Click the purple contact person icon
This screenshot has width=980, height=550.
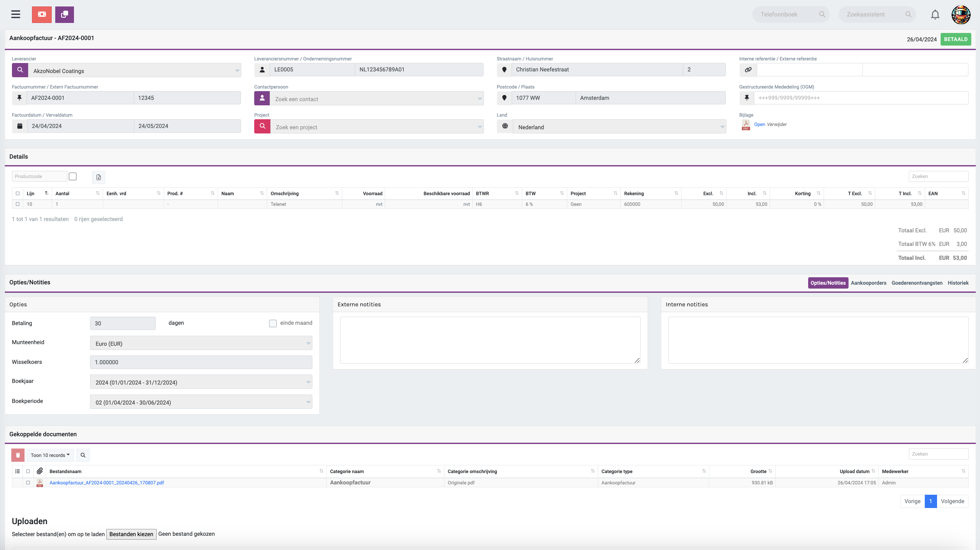coord(262,98)
